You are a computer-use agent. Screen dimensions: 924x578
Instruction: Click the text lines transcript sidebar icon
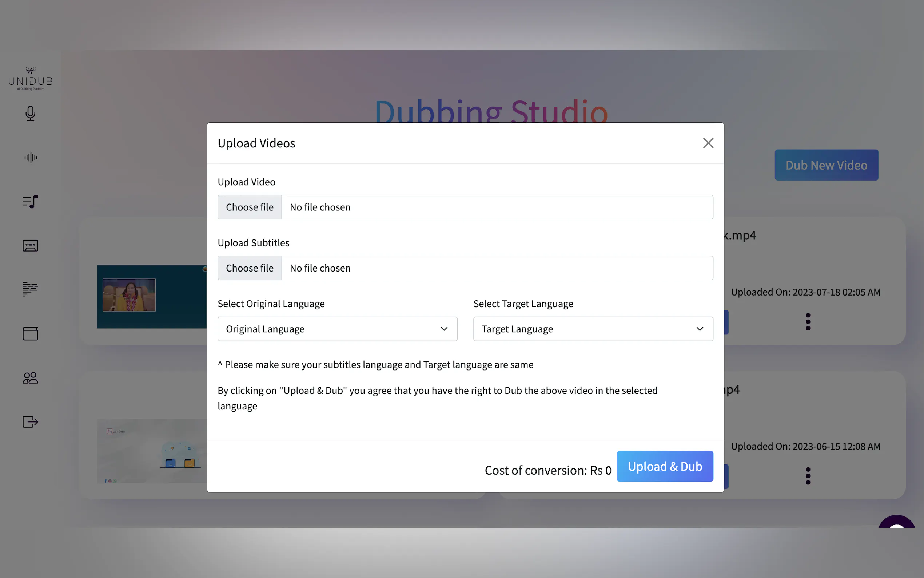pos(31,289)
